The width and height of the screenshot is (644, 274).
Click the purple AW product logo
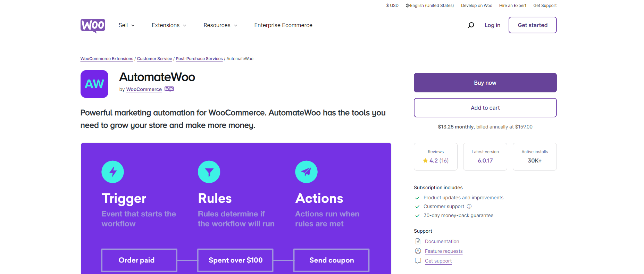coord(94,84)
